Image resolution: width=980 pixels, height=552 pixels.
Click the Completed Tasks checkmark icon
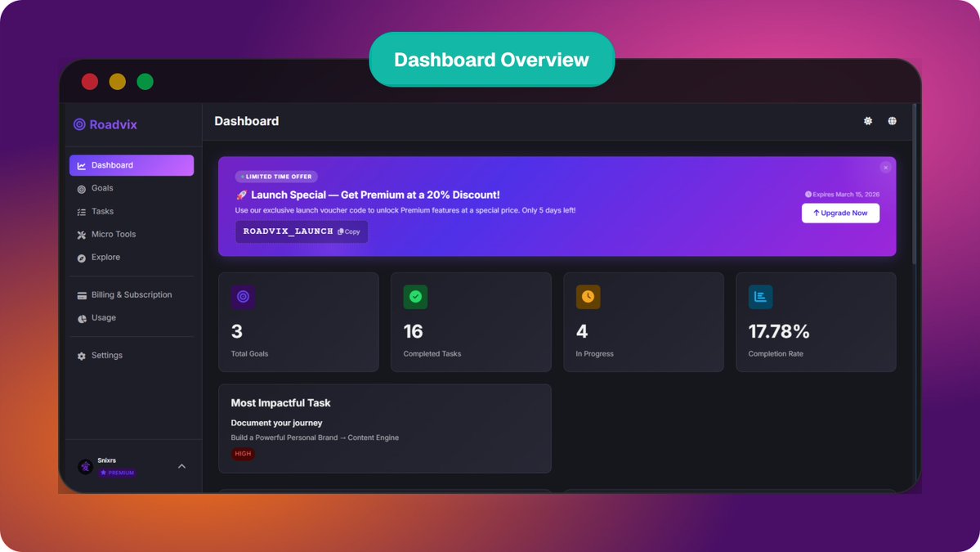point(416,297)
